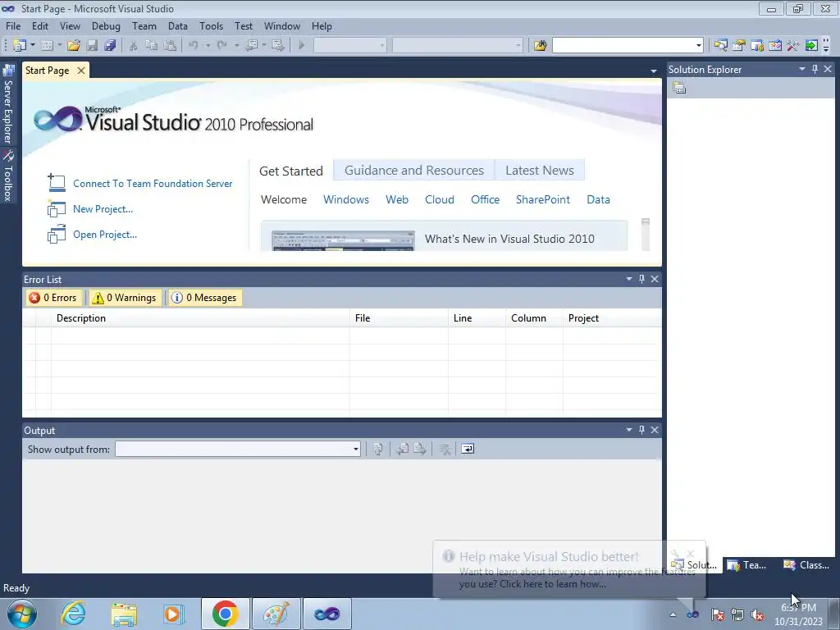840x630 pixels.
Task: Click the New Project toolbar icon
Action: coord(20,46)
